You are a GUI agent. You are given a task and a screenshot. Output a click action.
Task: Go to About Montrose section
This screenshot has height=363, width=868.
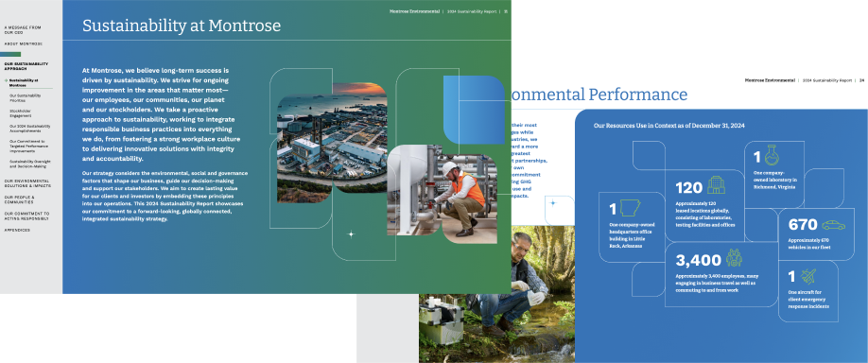[24, 43]
